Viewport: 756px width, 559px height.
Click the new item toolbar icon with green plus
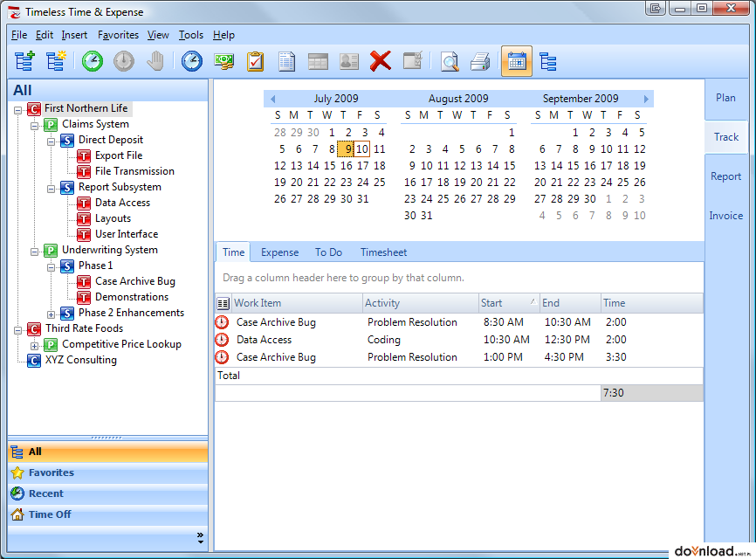(x=25, y=61)
